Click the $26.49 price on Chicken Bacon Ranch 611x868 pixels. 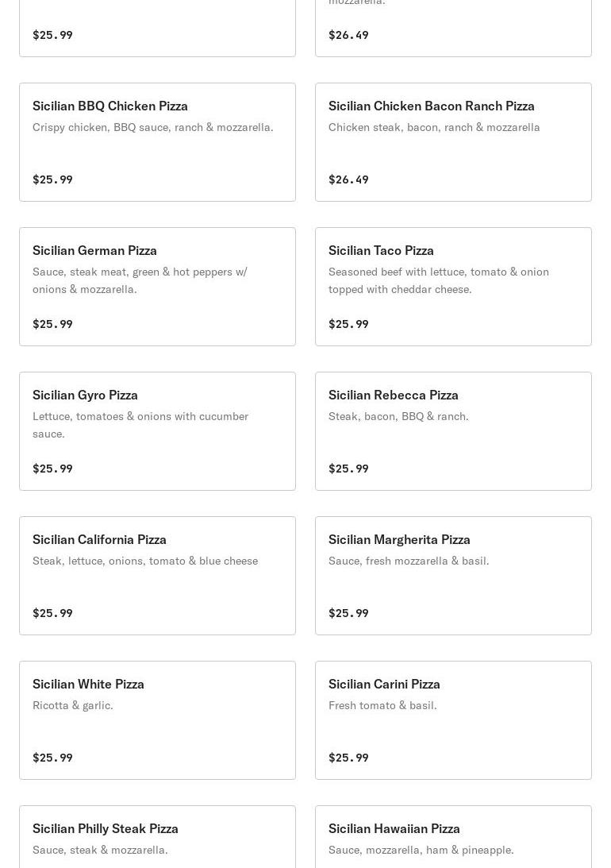tap(348, 179)
